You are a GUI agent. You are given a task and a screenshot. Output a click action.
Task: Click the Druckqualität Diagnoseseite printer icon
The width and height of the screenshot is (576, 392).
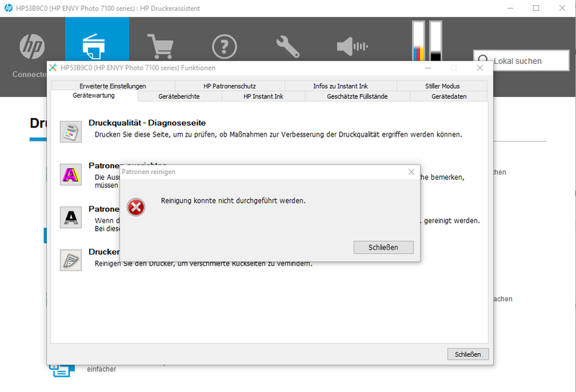(x=71, y=132)
